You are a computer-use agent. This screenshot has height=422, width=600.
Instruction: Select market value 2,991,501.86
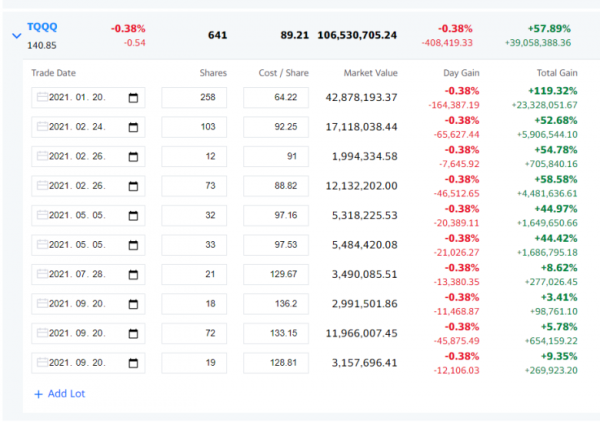click(x=365, y=304)
